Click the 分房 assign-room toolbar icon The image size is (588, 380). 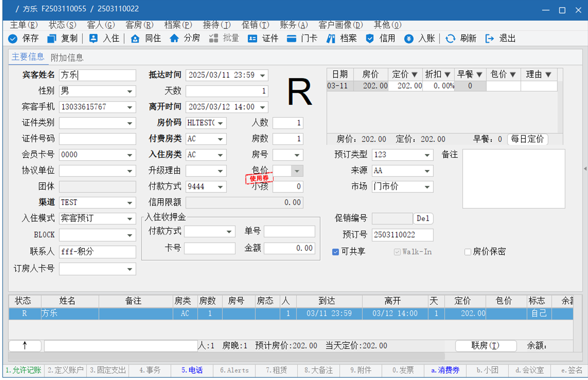tap(174, 38)
